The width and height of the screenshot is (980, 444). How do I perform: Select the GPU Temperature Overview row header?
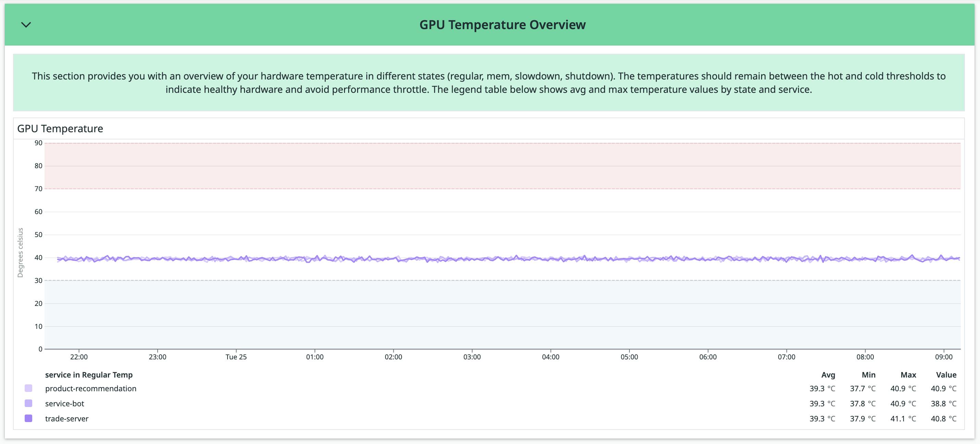503,24
